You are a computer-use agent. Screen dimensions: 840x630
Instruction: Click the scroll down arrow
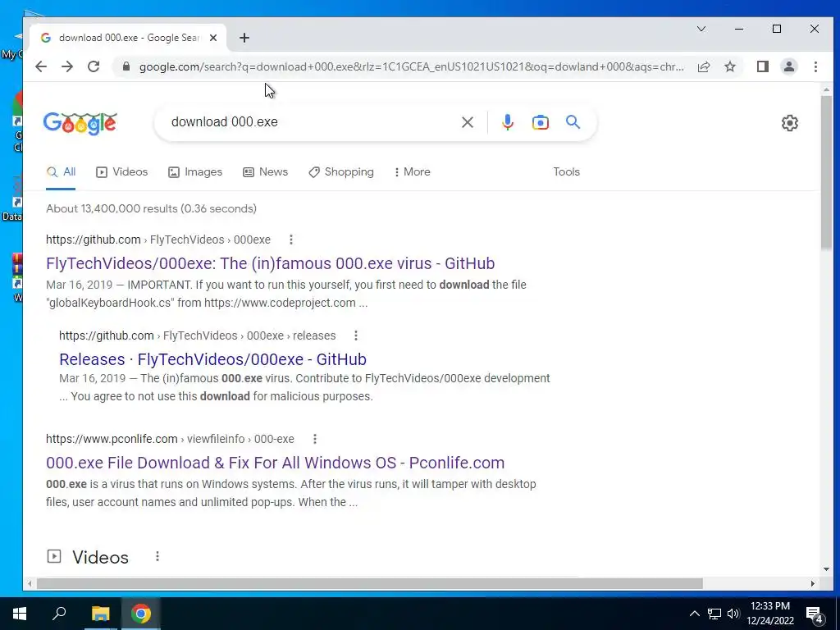[826, 569]
